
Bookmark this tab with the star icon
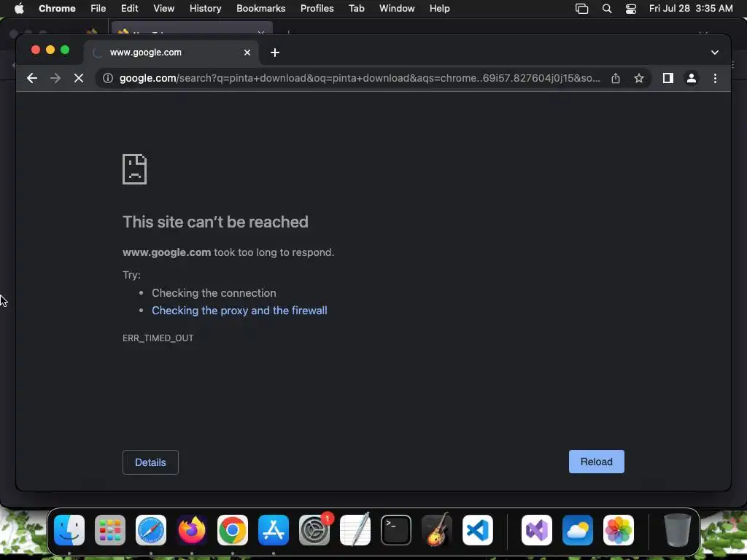[639, 78]
